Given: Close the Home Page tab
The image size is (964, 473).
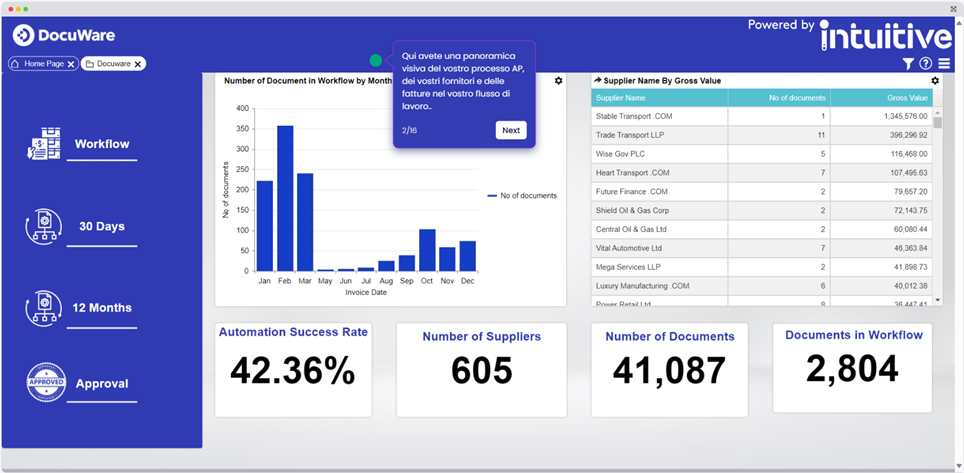Looking at the screenshot, I should 71,64.
